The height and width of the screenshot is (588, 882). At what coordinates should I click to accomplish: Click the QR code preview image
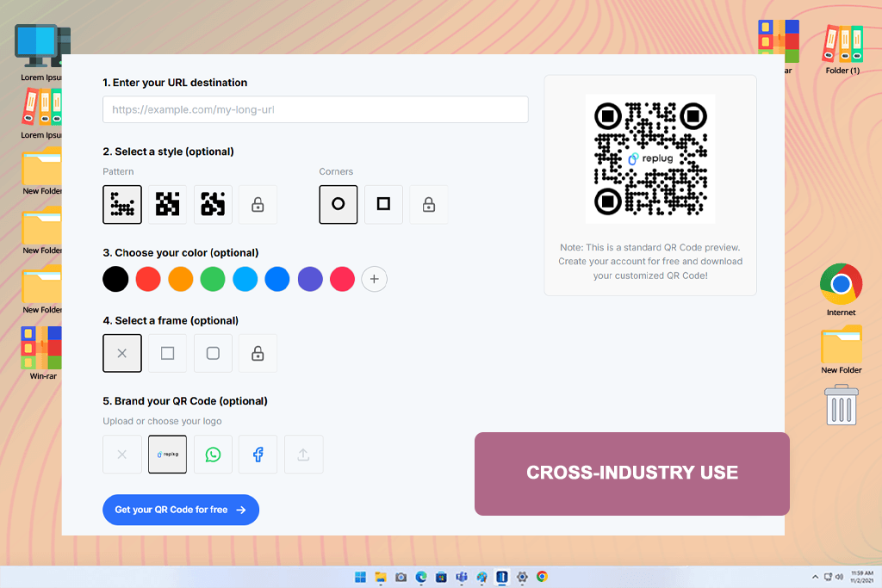pos(650,158)
